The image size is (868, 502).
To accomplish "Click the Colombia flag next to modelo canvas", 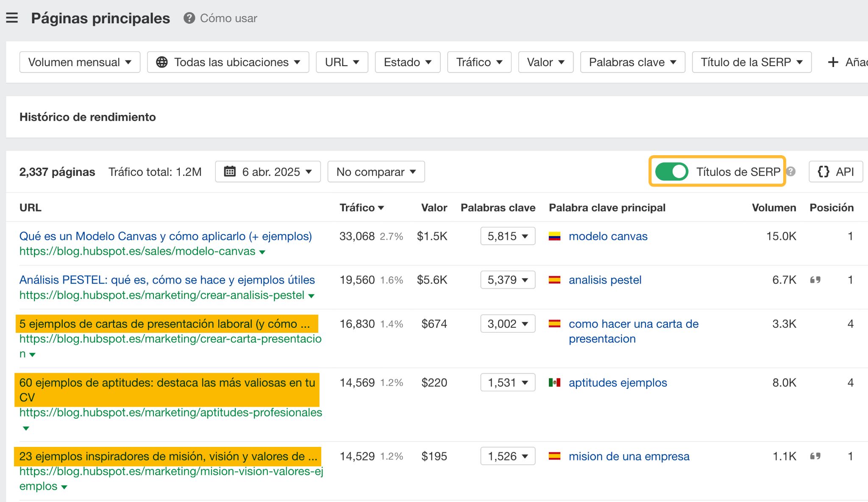I will tap(555, 236).
